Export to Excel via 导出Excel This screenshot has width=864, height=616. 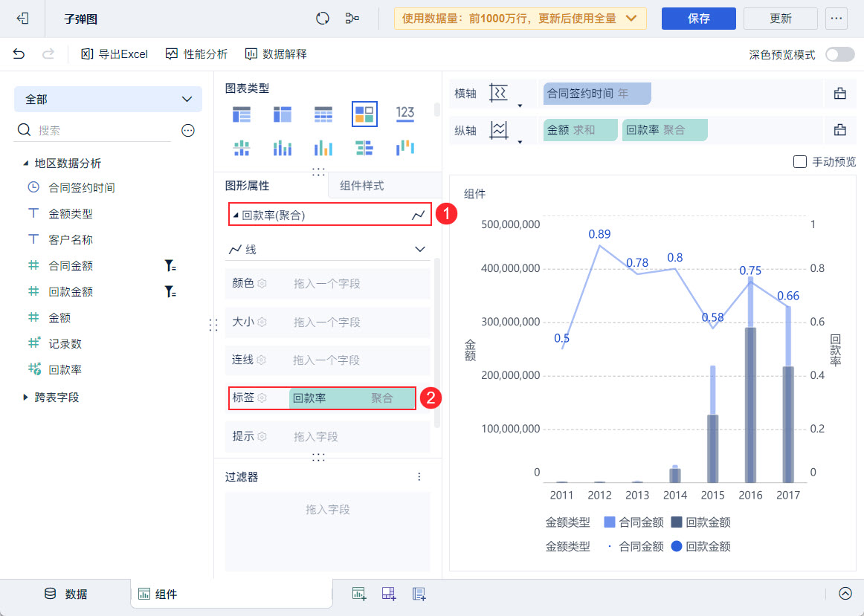[x=115, y=54]
